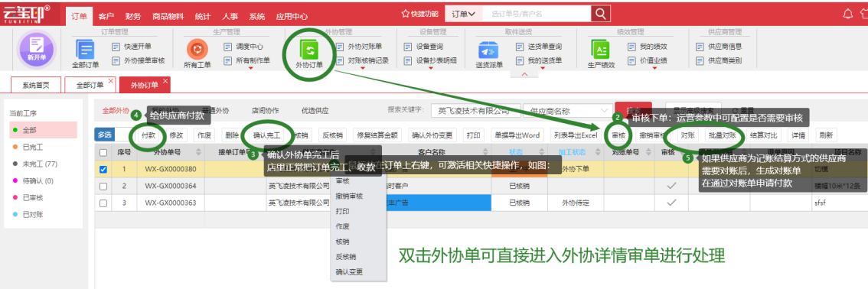Open 我的绩效 in ribbon
The height and width of the screenshot is (289, 868).
coord(647,47)
